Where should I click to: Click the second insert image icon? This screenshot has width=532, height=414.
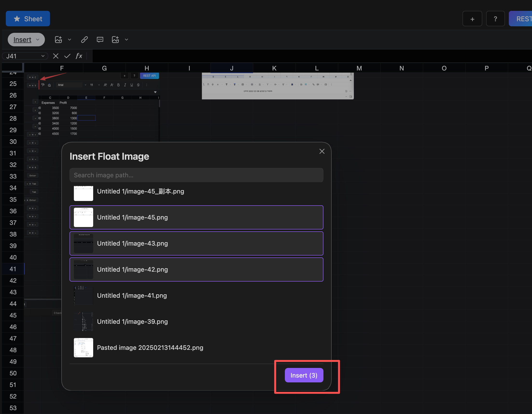[115, 40]
